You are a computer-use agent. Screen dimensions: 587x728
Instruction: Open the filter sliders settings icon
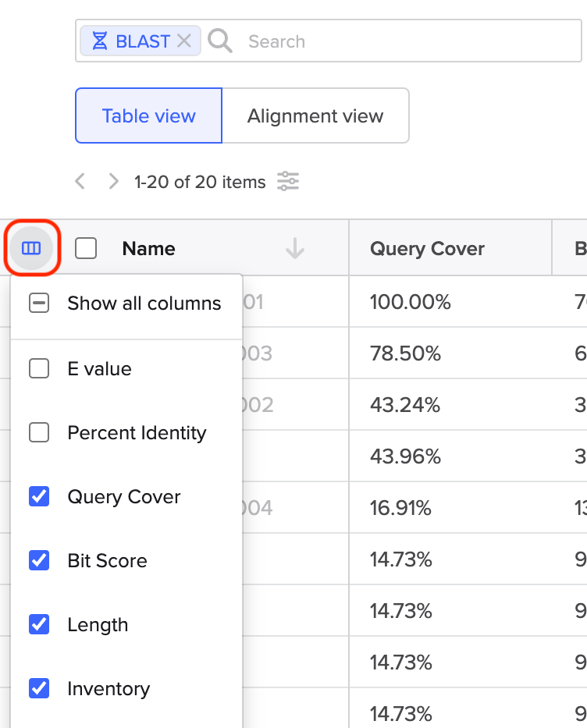pos(289,182)
